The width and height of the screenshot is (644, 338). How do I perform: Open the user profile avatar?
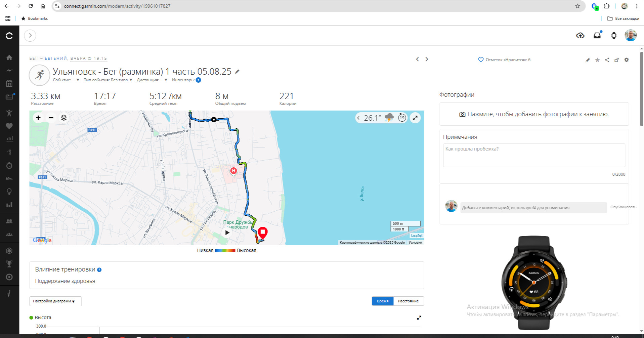[631, 35]
